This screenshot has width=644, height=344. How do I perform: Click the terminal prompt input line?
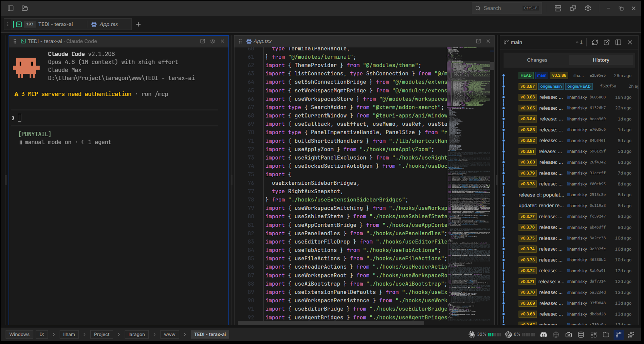(x=115, y=118)
